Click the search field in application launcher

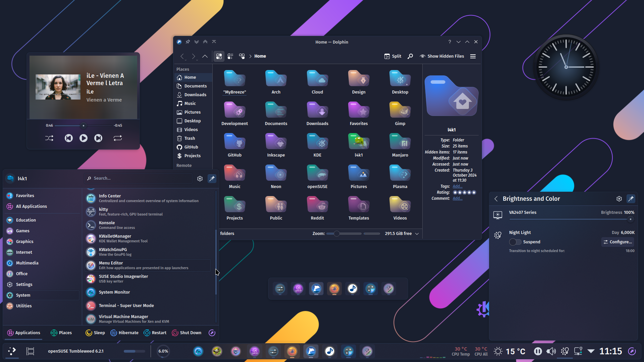tap(138, 178)
